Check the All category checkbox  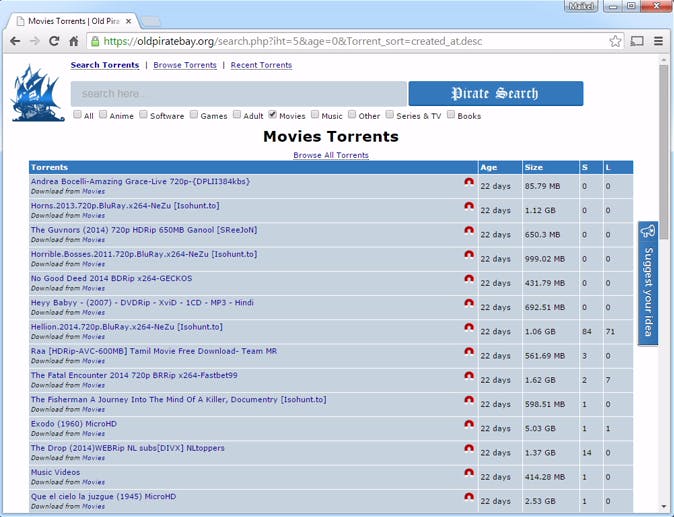pos(77,114)
